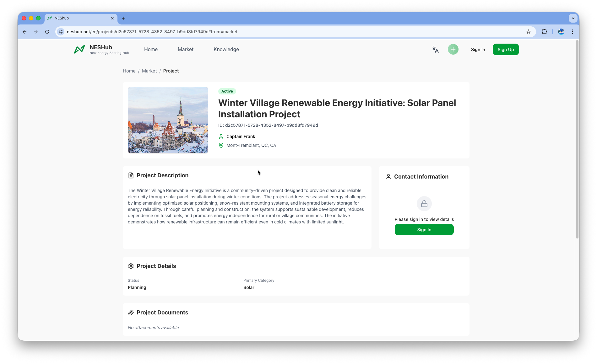
Task: Go to the Knowledge navigation item
Action: (x=226, y=49)
